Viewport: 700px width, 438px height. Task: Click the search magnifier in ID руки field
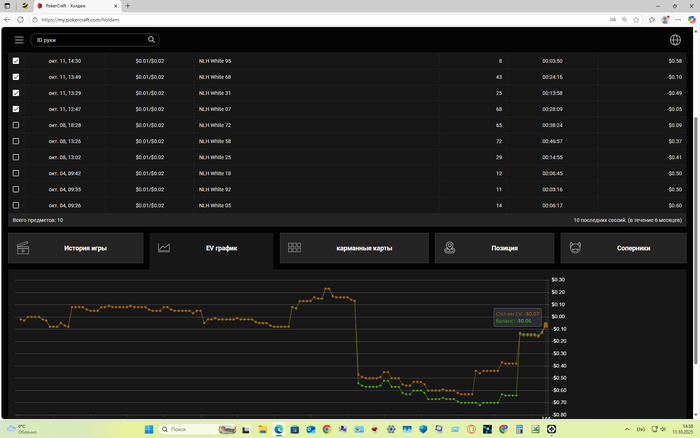[x=151, y=40]
